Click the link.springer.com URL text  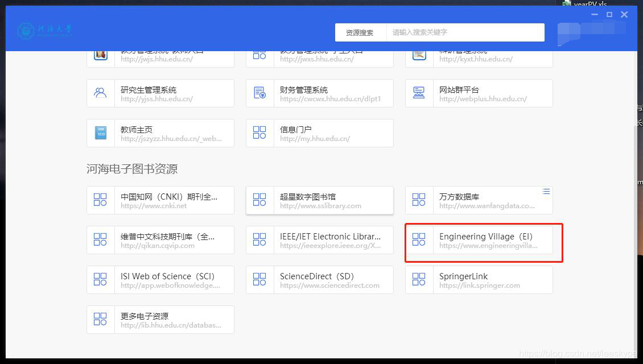479,286
